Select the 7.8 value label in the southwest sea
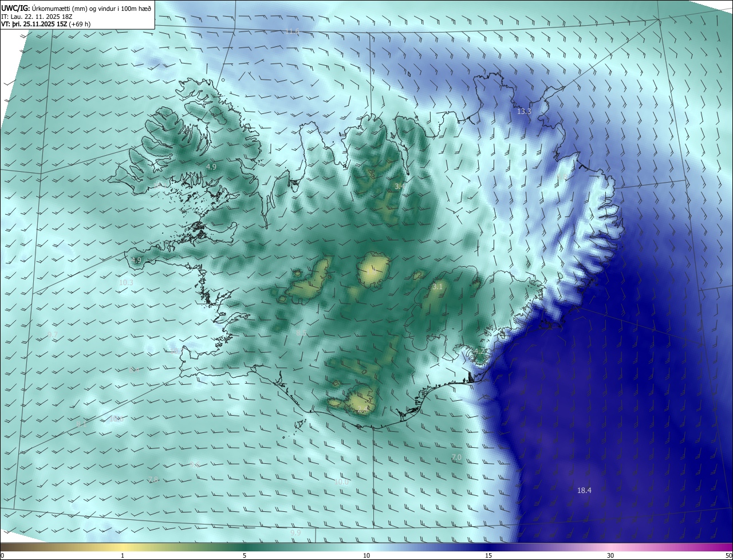Viewport: 733px width, 560px height. 153,479
